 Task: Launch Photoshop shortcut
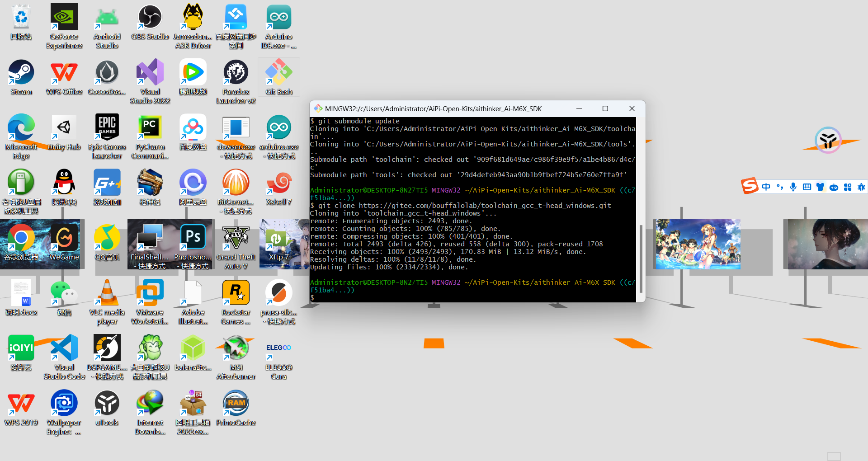coord(193,247)
